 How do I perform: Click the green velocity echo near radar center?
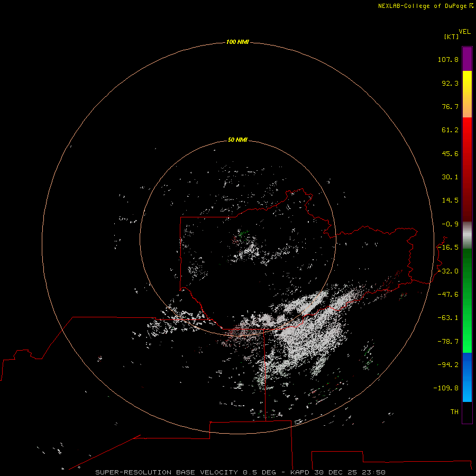tap(243, 234)
